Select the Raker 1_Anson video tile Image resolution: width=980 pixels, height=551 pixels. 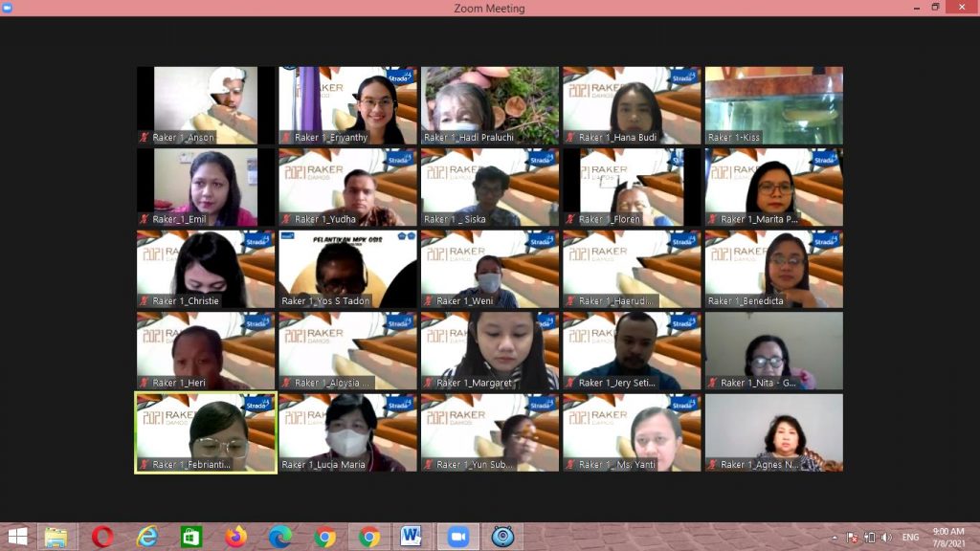[206, 105]
